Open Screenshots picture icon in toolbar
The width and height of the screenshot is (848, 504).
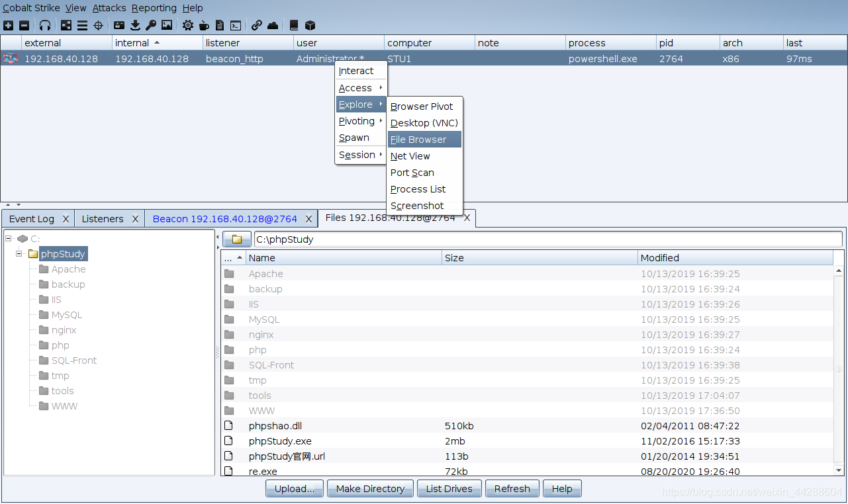pos(167,26)
